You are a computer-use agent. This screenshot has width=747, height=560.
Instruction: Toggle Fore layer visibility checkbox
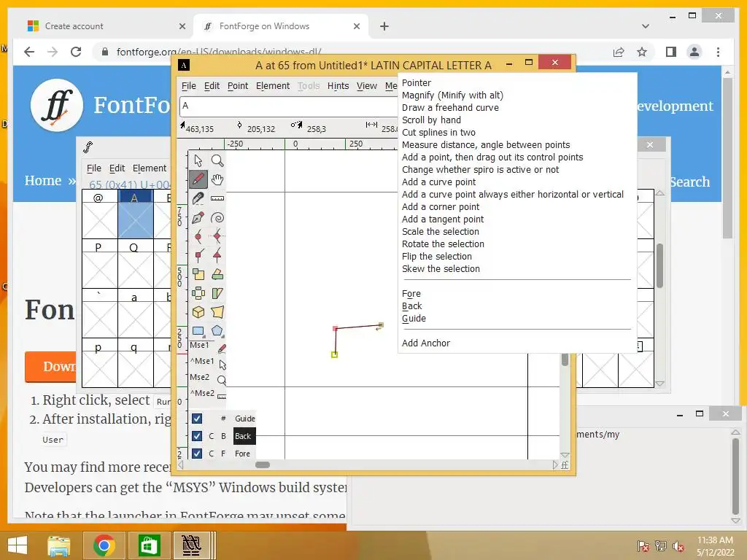197,454
